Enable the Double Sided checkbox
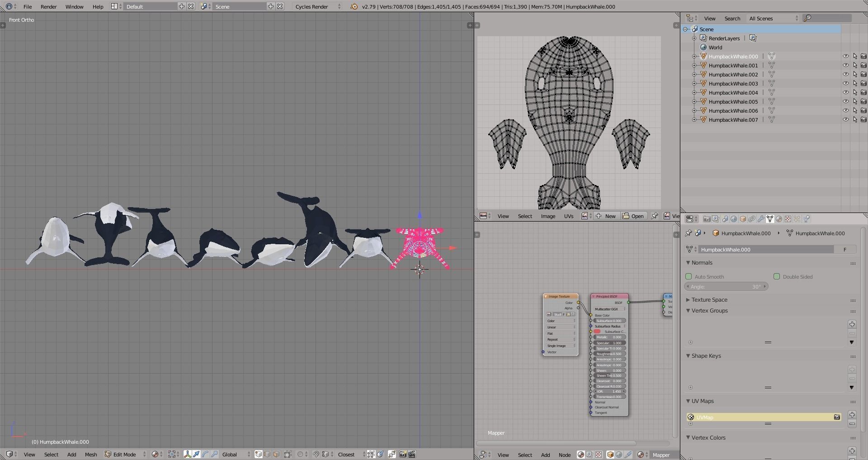868x460 pixels. [x=777, y=276]
